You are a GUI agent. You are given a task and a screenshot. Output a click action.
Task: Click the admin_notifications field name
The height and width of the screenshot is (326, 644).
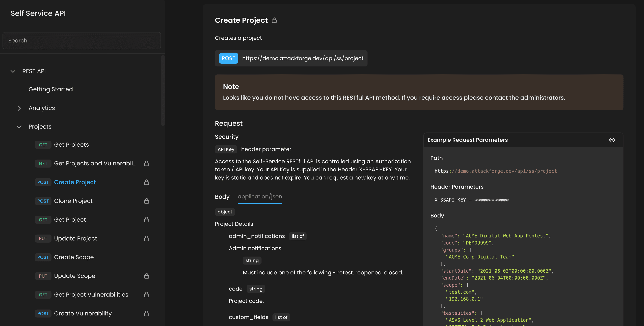tap(257, 236)
